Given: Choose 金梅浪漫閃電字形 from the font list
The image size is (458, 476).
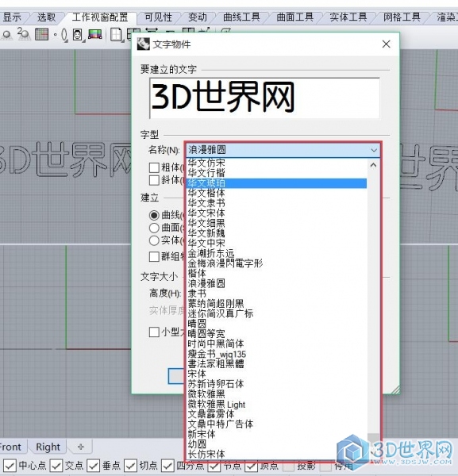Looking at the screenshot, I should pyautogui.click(x=277, y=263).
